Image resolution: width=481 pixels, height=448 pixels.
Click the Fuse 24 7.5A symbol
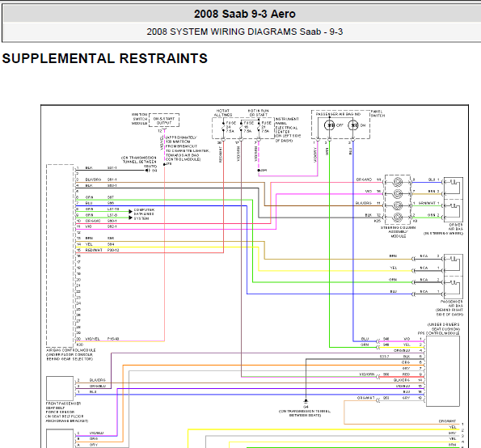(223, 127)
